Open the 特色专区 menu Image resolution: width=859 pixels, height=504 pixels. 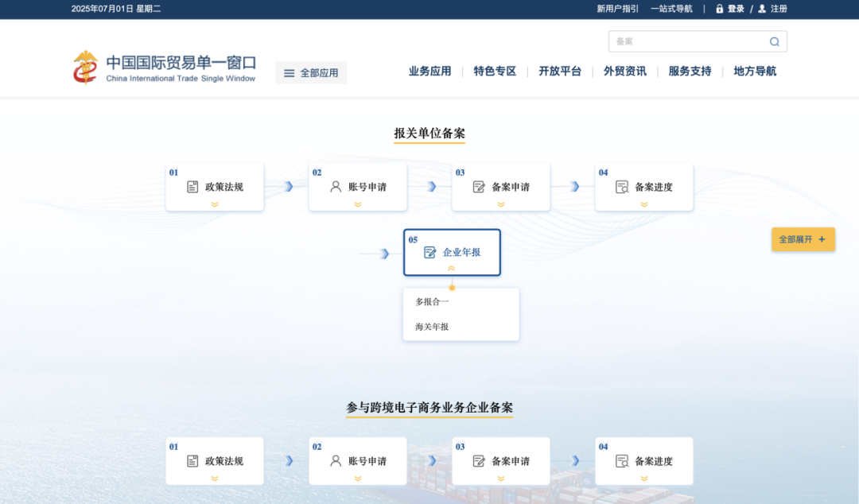[494, 71]
